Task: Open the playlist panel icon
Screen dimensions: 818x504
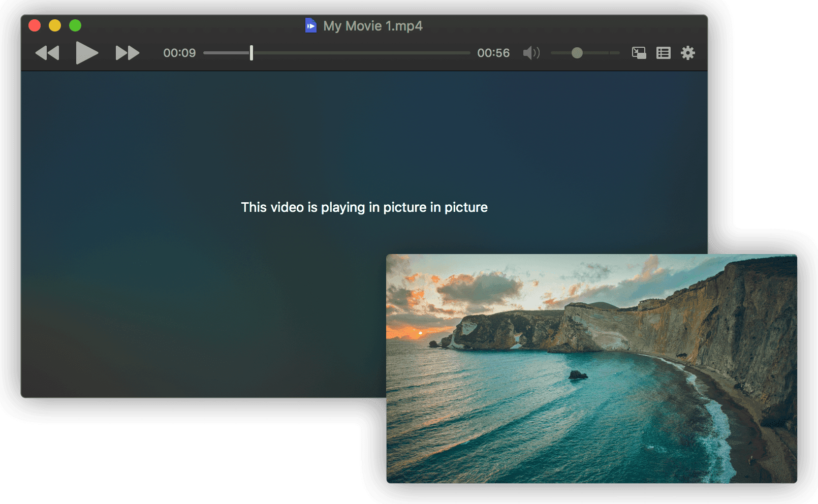Action: tap(664, 53)
